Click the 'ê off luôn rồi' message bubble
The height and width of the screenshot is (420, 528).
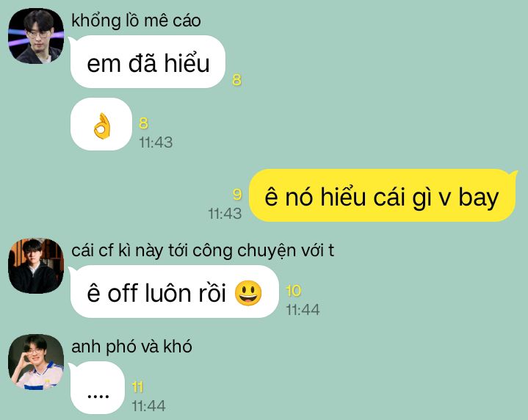175,292
